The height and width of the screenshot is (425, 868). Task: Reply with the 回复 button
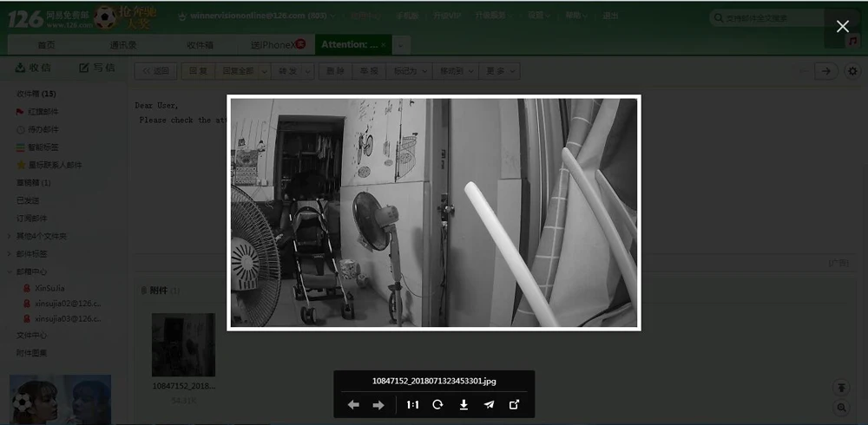coord(198,71)
